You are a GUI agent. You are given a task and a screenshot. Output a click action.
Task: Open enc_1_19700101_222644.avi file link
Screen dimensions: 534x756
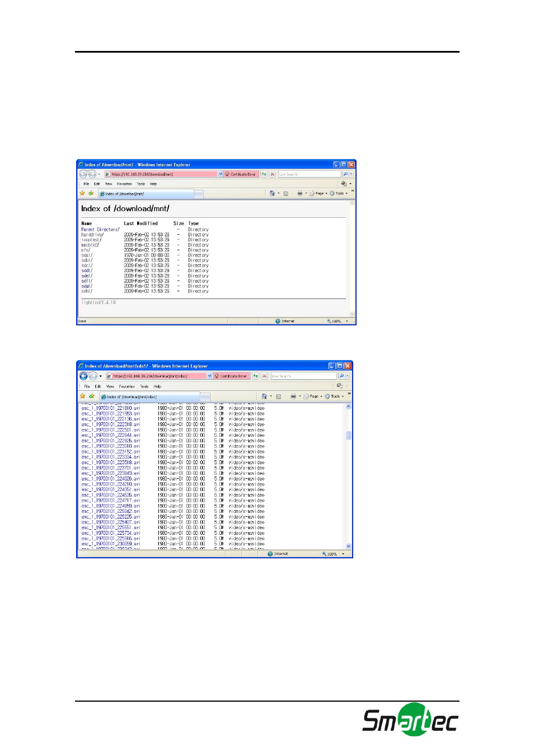click(x=111, y=435)
